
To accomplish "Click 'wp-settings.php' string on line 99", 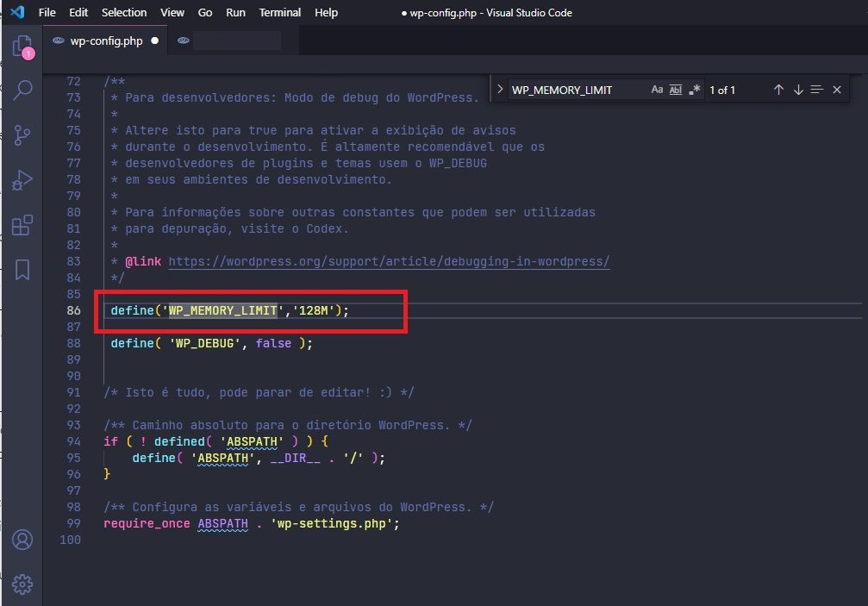I will click(x=332, y=523).
